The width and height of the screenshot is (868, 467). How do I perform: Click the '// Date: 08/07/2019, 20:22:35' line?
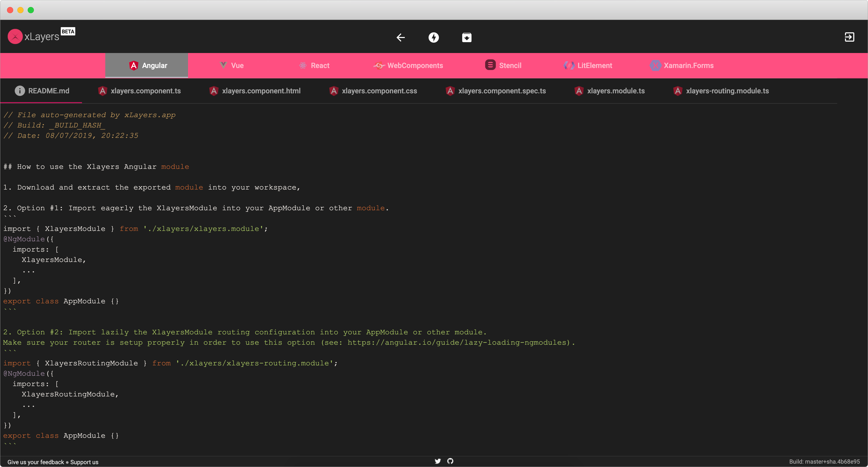[x=71, y=135]
